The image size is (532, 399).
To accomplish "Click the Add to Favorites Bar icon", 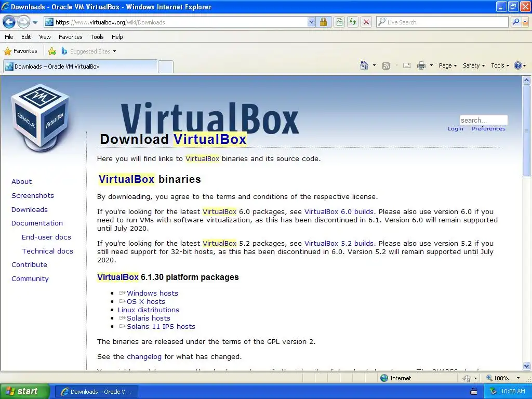I will click(x=52, y=51).
